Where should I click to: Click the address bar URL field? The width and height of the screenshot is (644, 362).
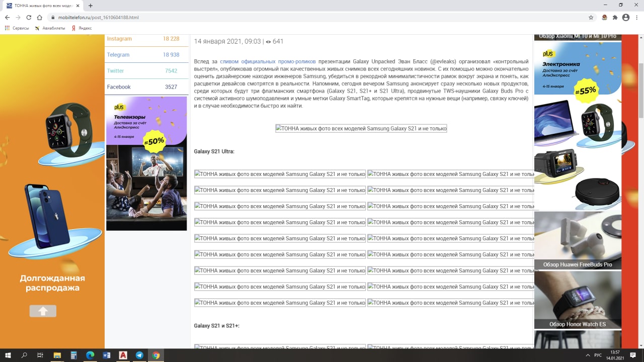tap(322, 17)
